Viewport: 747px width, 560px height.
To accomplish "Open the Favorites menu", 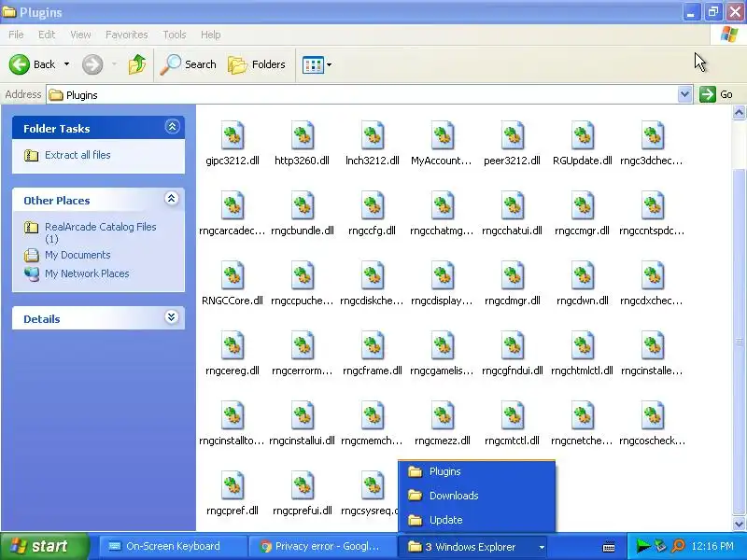I will (127, 35).
